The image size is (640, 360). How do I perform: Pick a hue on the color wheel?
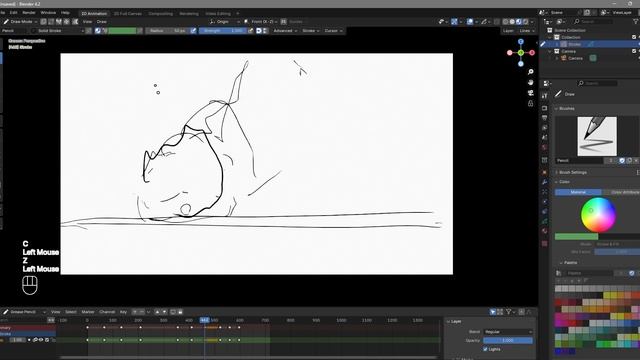pos(598,215)
